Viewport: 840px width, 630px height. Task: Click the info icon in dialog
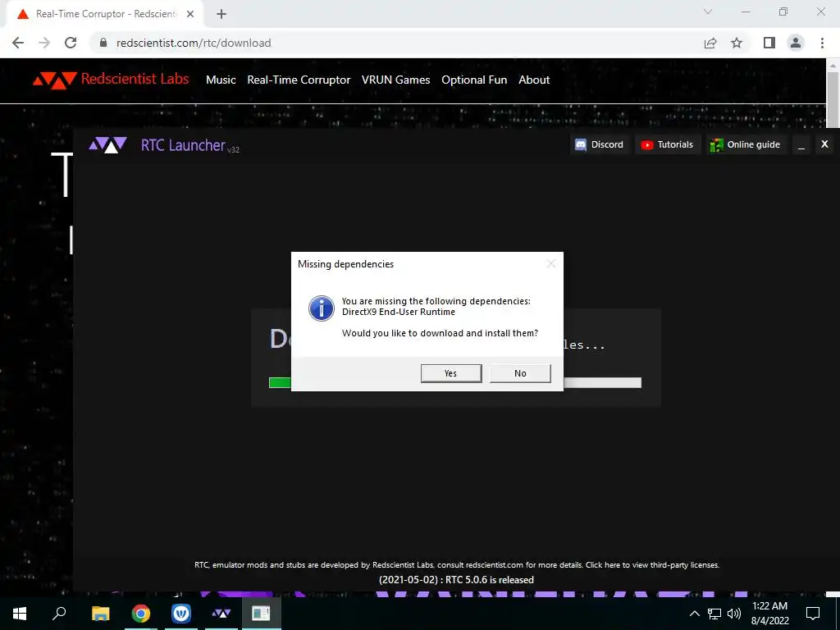coord(322,308)
